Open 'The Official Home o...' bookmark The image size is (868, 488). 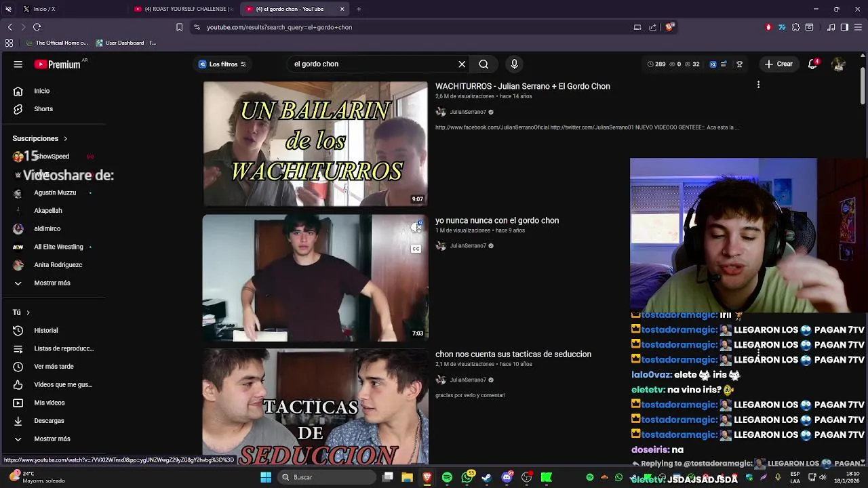coord(57,43)
